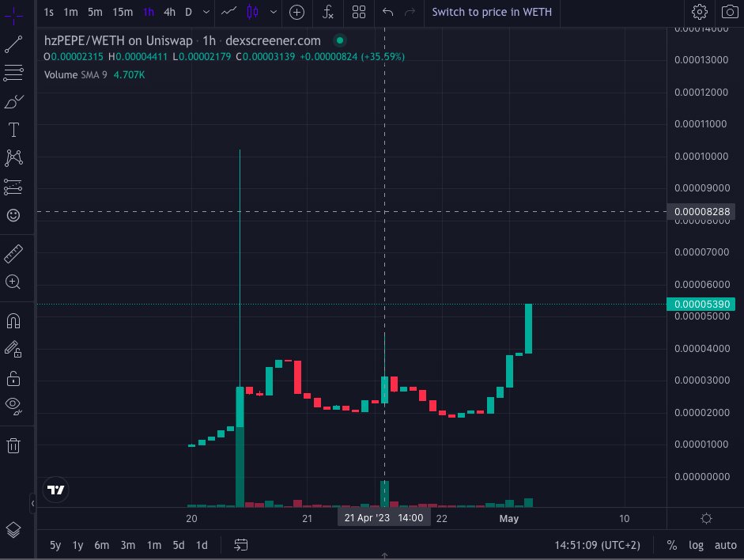Open the emoji icons tool
This screenshot has height=560, width=744.
(x=13, y=215)
